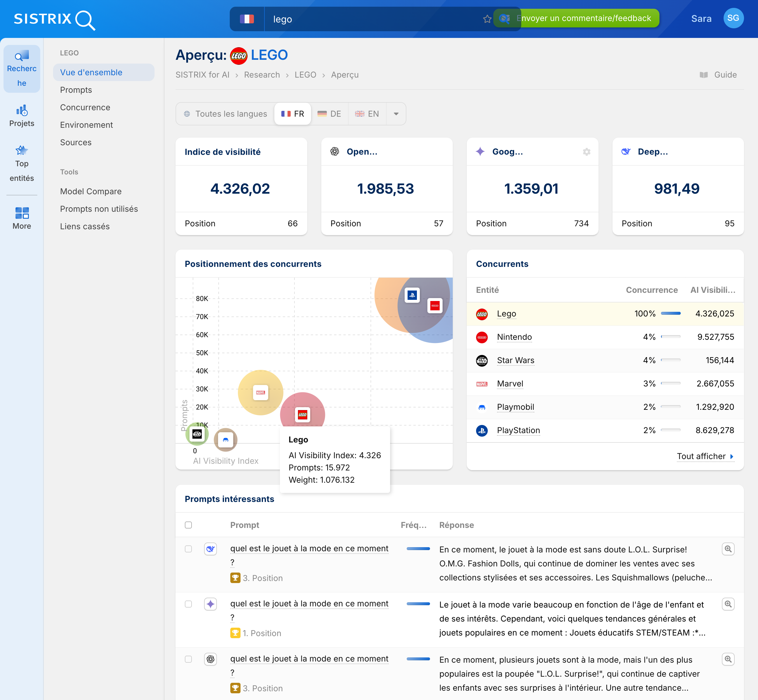Open the More apps grid in the sidebar
This screenshot has width=758, height=700.
22,218
